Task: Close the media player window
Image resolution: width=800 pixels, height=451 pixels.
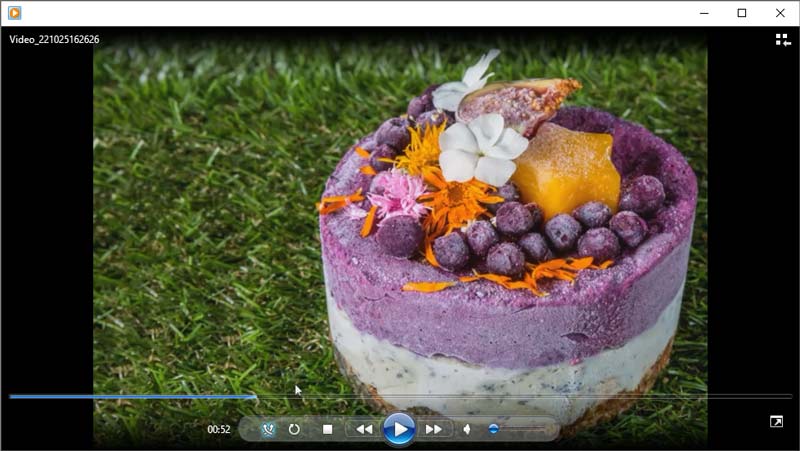Action: [780, 13]
